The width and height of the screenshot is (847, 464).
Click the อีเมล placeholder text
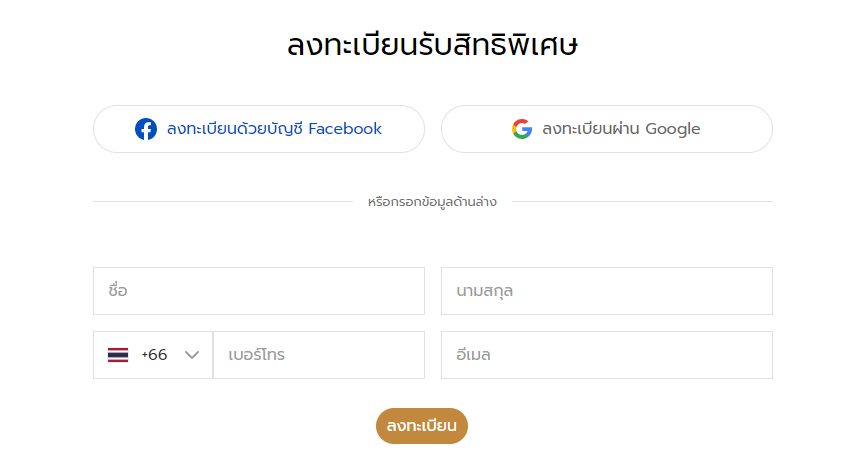[473, 354]
